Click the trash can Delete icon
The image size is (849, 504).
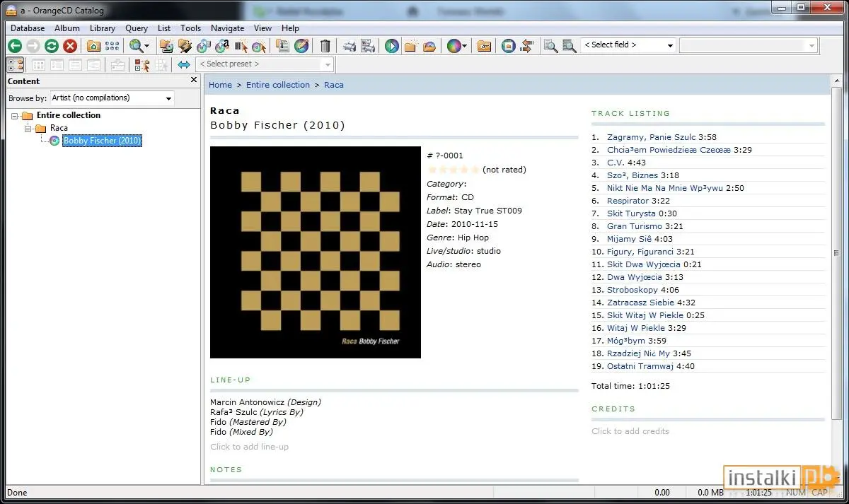click(x=325, y=46)
